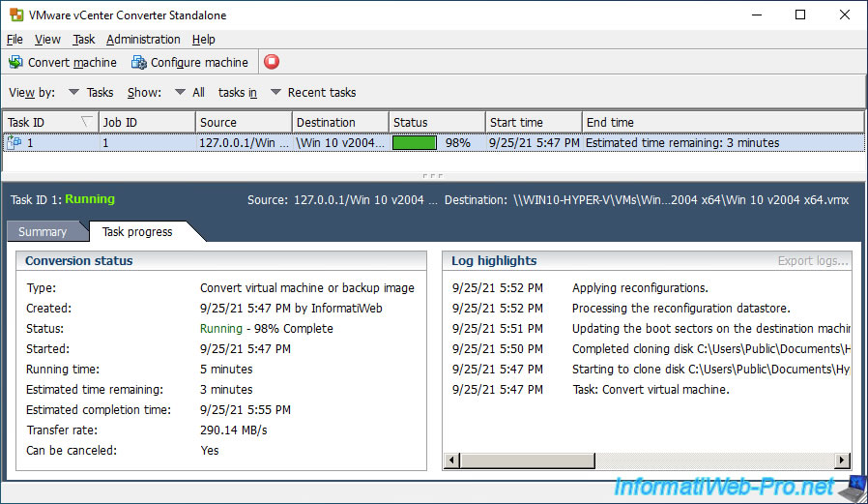Viewport: 868px width, 504px height.
Task: Open the File menu
Action: pos(14,40)
